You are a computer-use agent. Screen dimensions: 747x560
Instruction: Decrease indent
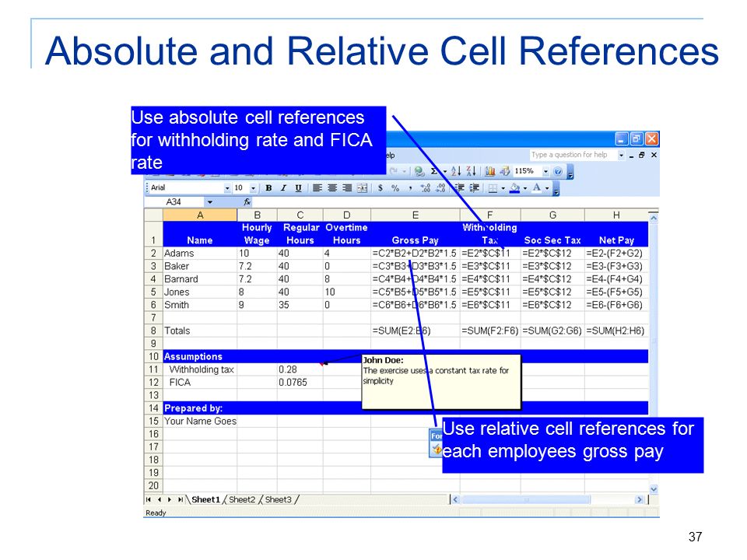459,188
